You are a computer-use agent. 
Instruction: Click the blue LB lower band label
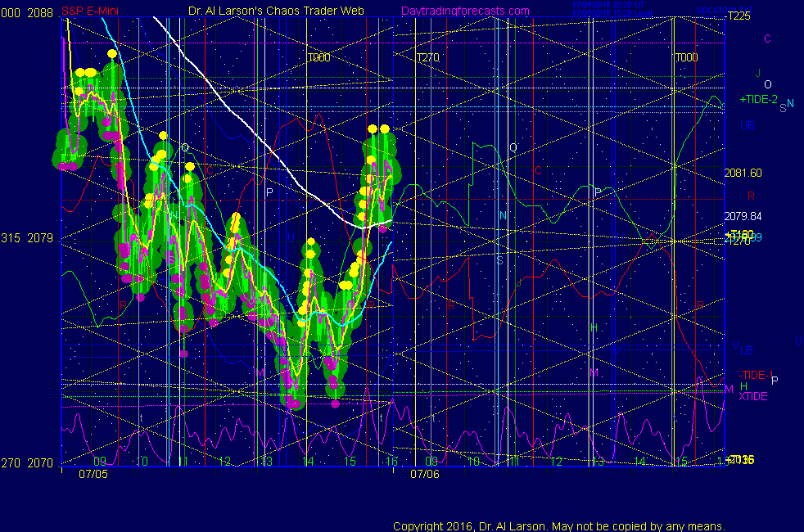[x=747, y=350]
